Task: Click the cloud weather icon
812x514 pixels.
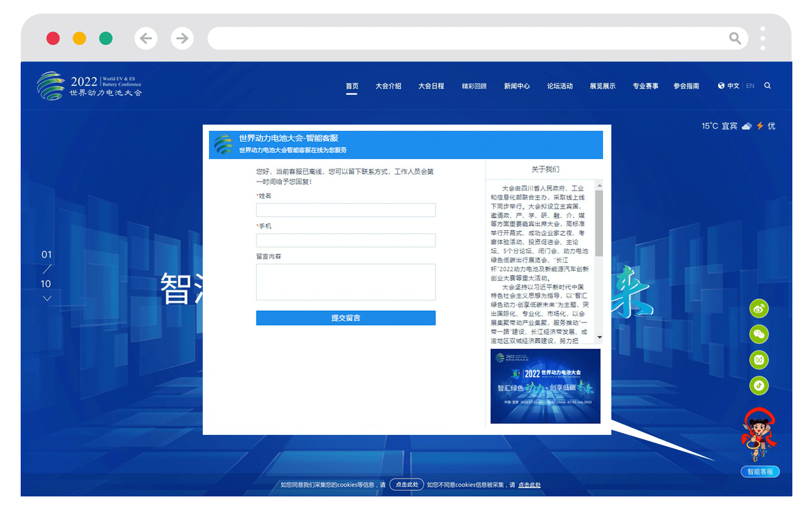Action: point(746,126)
